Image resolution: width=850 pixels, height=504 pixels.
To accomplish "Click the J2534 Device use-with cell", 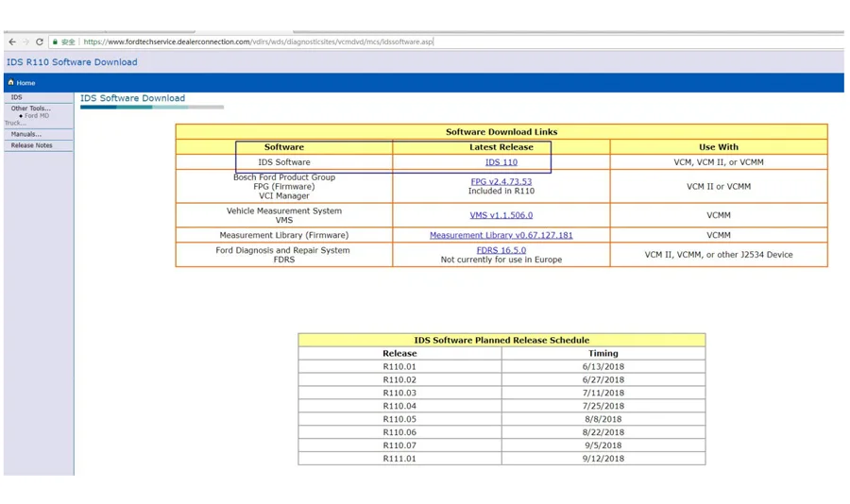I will 719,255.
